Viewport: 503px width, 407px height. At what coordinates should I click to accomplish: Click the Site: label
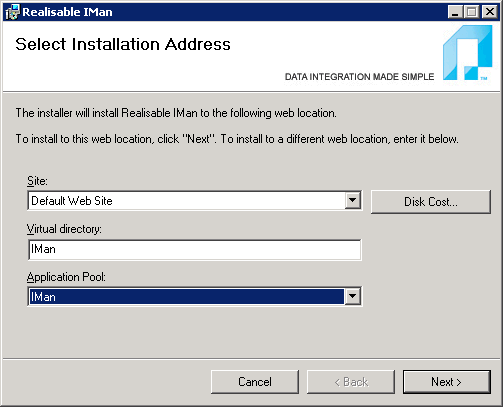pos(37,181)
